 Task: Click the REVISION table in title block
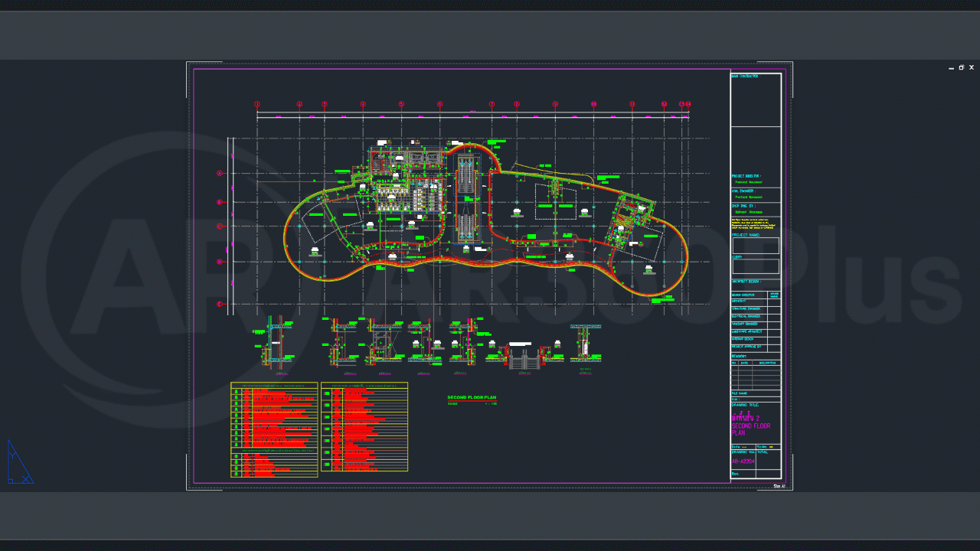tap(756, 375)
